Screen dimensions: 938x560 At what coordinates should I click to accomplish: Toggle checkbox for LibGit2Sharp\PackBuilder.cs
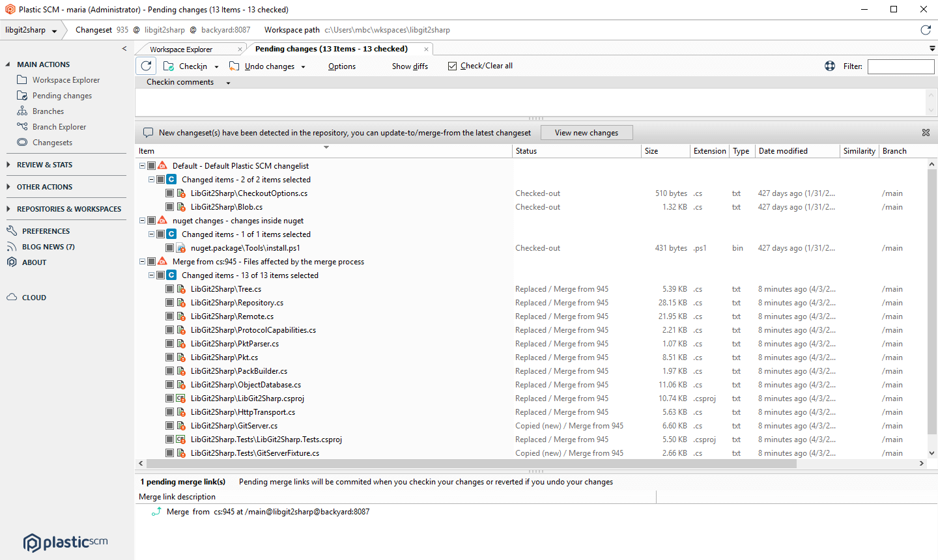169,371
